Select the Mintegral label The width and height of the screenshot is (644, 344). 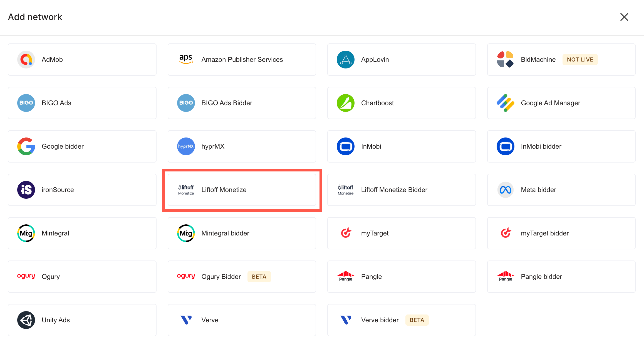[55, 233]
